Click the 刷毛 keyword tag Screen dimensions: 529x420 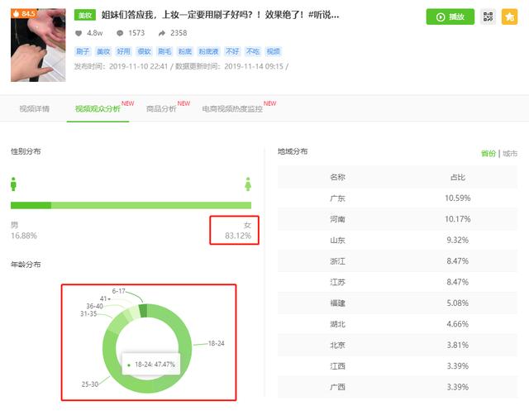(x=164, y=51)
